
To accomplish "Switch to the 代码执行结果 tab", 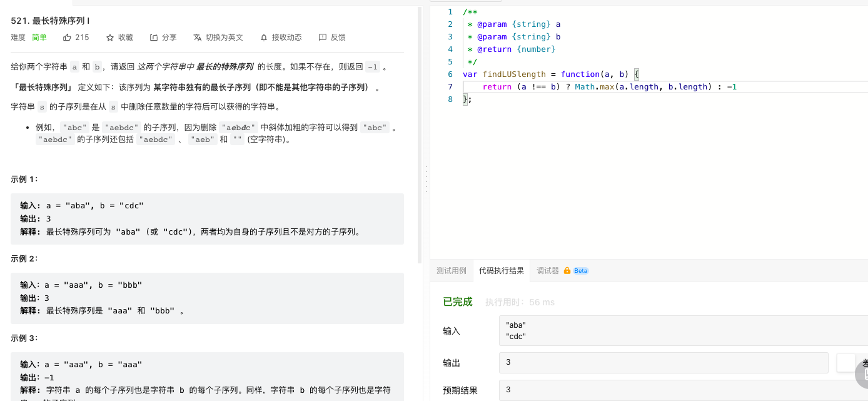I will pyautogui.click(x=502, y=271).
